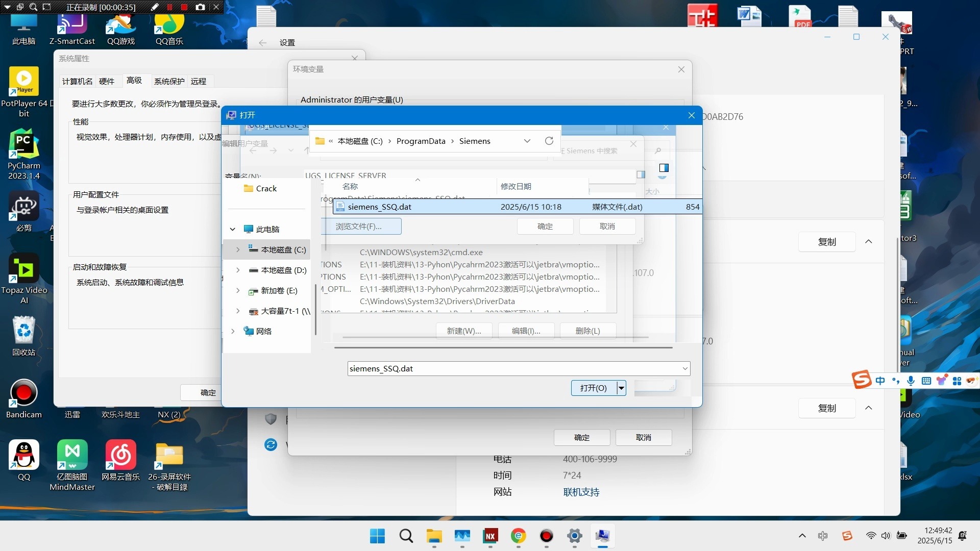980x551 pixels.
Task: Confirm with 确定 in 环境变量 dialog
Action: click(x=582, y=437)
